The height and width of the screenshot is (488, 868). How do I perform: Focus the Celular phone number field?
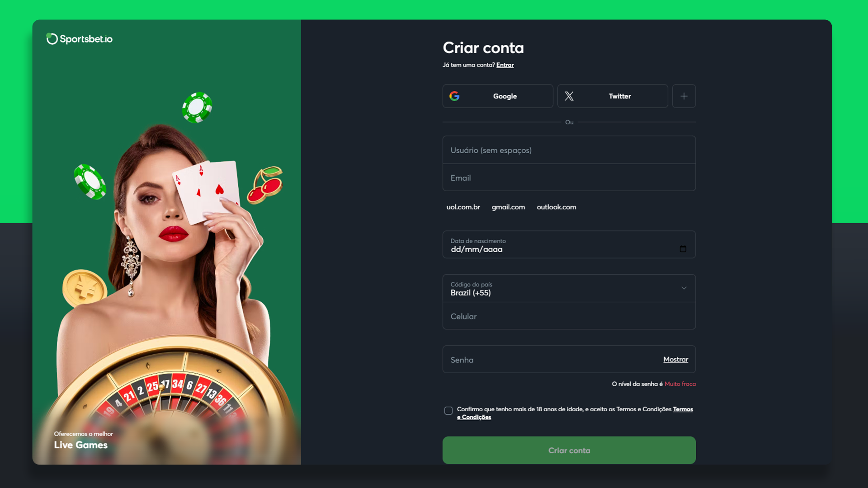tap(569, 316)
